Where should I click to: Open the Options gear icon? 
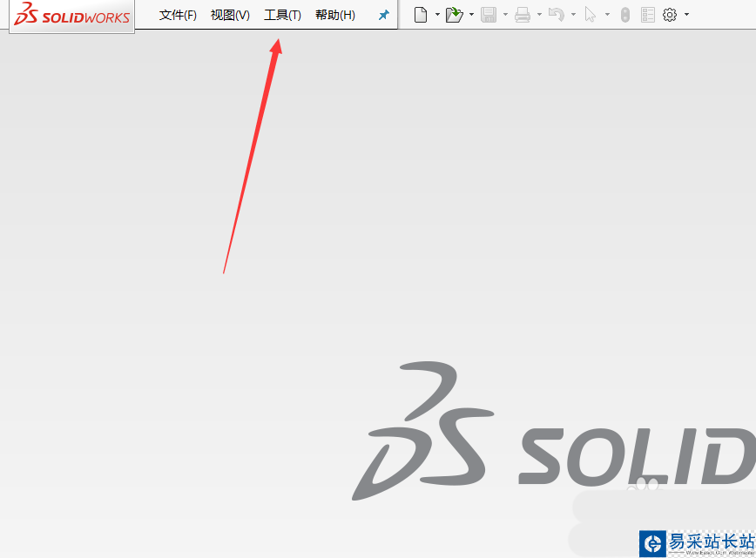tap(670, 15)
